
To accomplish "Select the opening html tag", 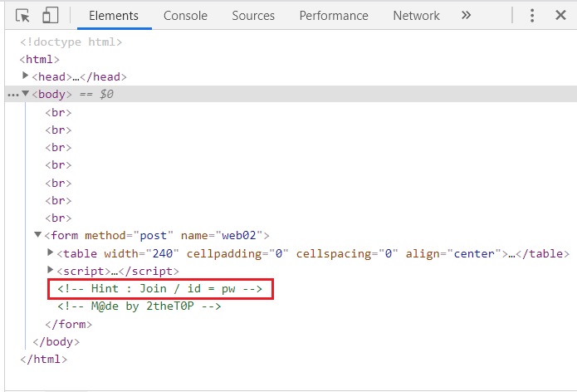I will (39, 59).
